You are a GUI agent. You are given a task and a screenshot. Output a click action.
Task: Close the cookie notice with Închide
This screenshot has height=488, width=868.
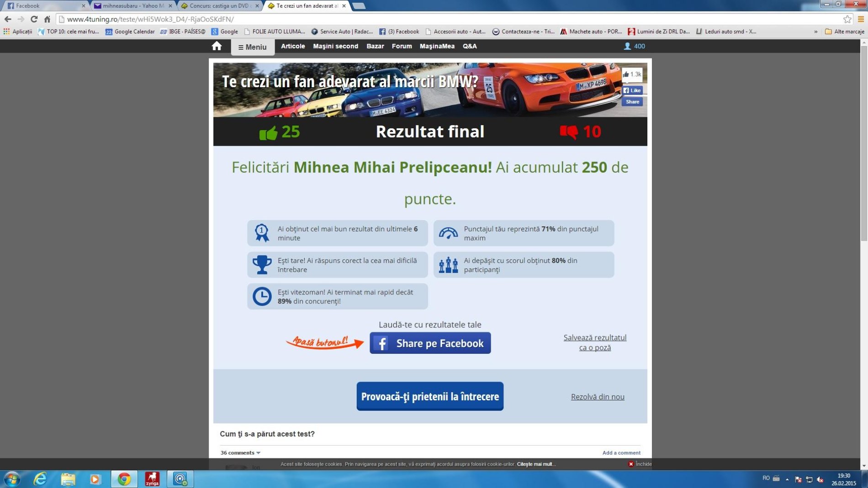(640, 464)
